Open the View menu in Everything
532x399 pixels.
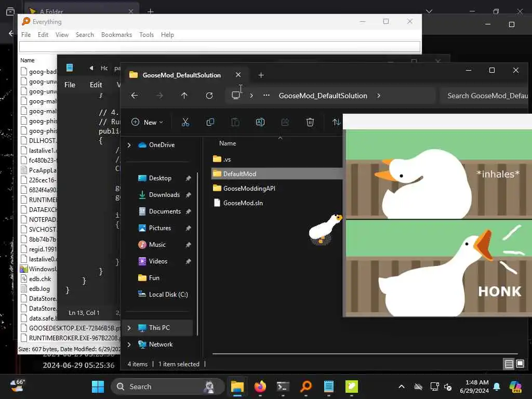(62, 35)
